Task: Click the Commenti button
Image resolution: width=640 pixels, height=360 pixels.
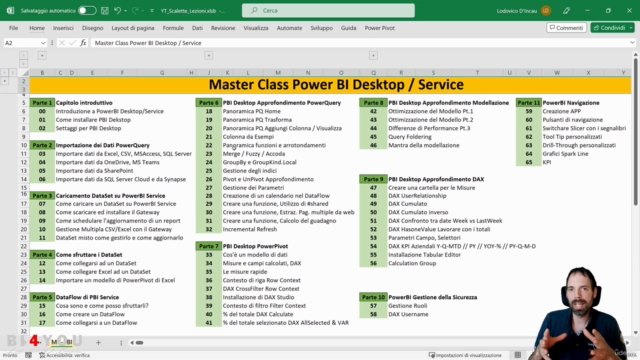Action: [x=567, y=28]
